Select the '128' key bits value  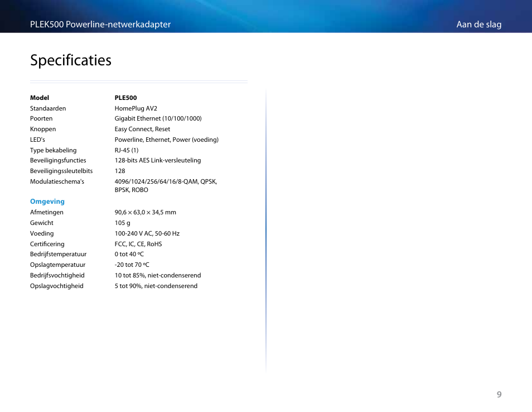click(120, 171)
